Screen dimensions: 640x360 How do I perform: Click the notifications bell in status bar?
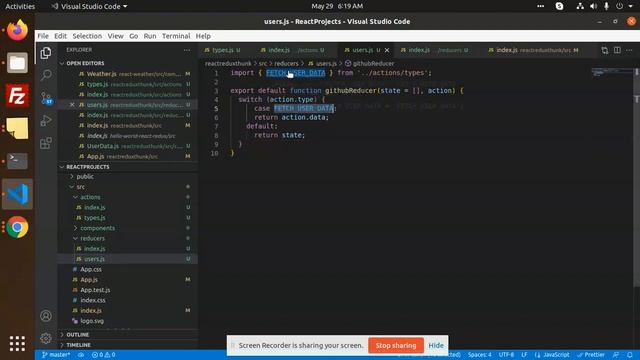pyautogui.click(x=629, y=355)
